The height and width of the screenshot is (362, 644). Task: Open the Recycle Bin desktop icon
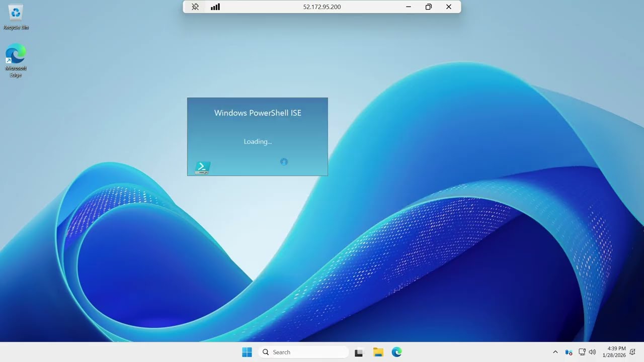point(16,17)
